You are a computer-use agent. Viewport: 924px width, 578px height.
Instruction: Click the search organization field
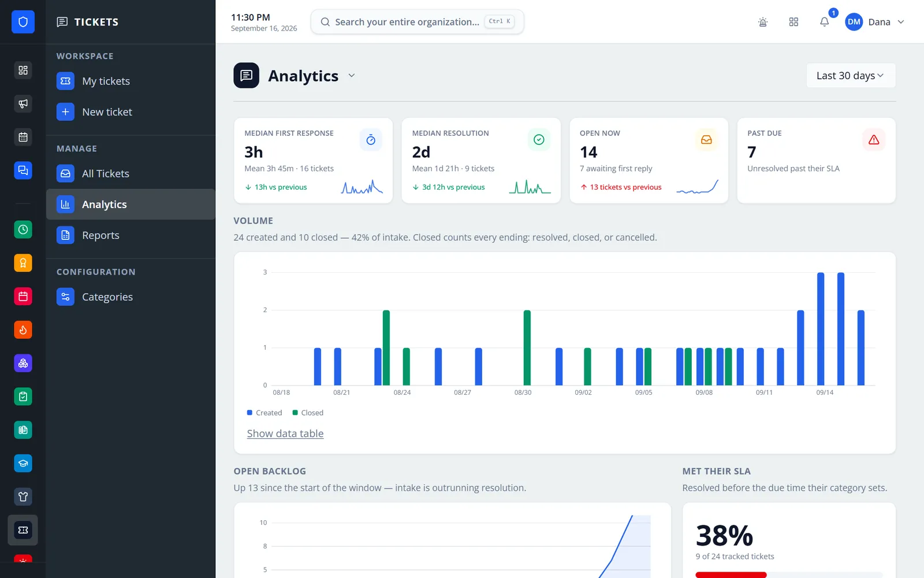pyautogui.click(x=417, y=22)
